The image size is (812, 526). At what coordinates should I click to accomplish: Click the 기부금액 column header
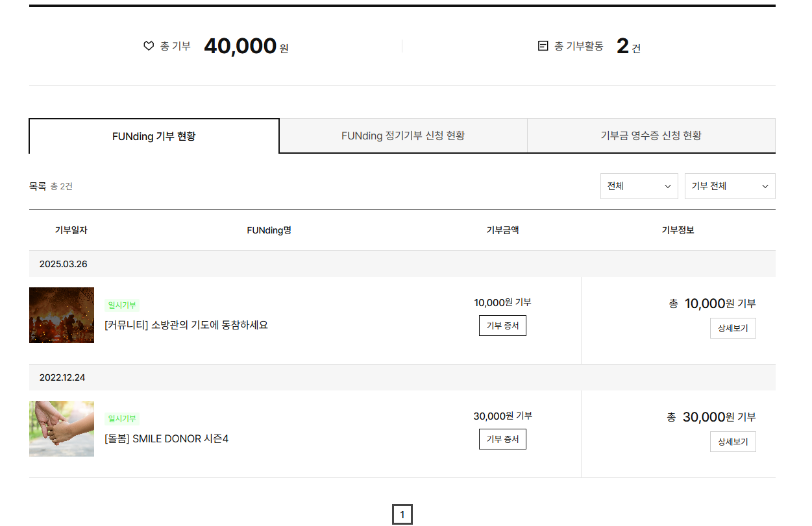coord(502,230)
